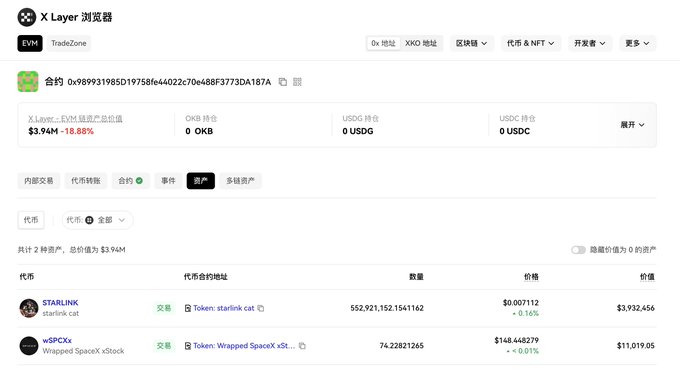The image size is (680, 377).
Task: Open the 代币: 全部 filter dropdown
Action: (x=97, y=220)
